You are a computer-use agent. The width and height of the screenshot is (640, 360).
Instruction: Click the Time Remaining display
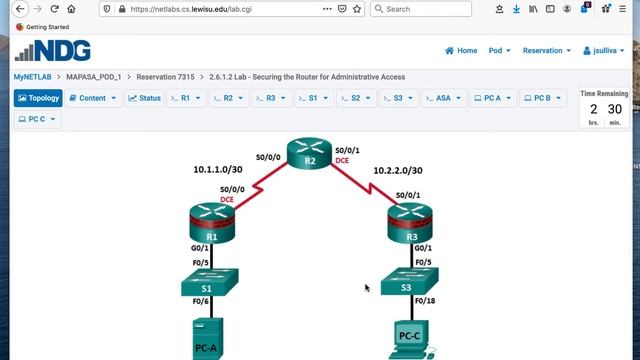coord(604,108)
